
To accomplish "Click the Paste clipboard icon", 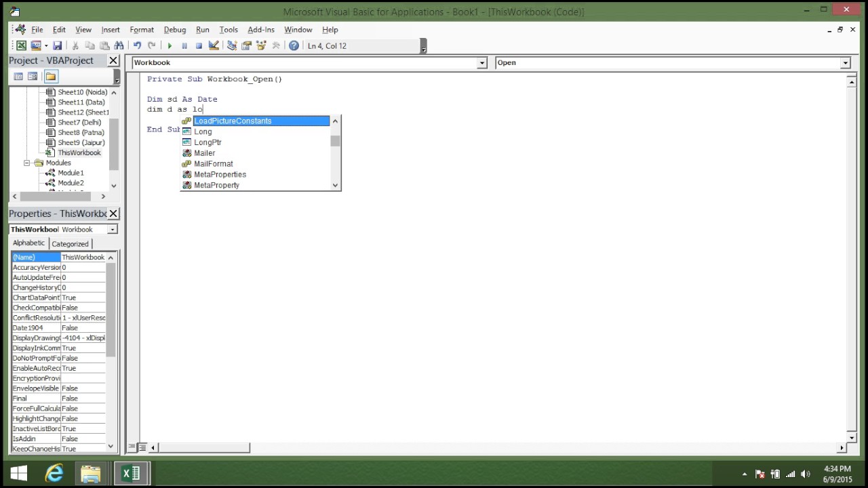I will [104, 45].
